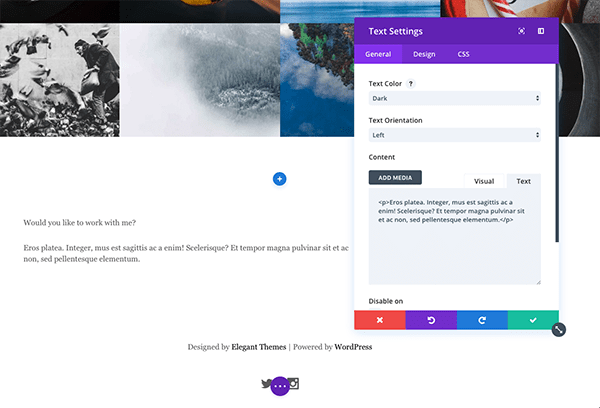Open the Text Color dropdown set to Dark

455,98
